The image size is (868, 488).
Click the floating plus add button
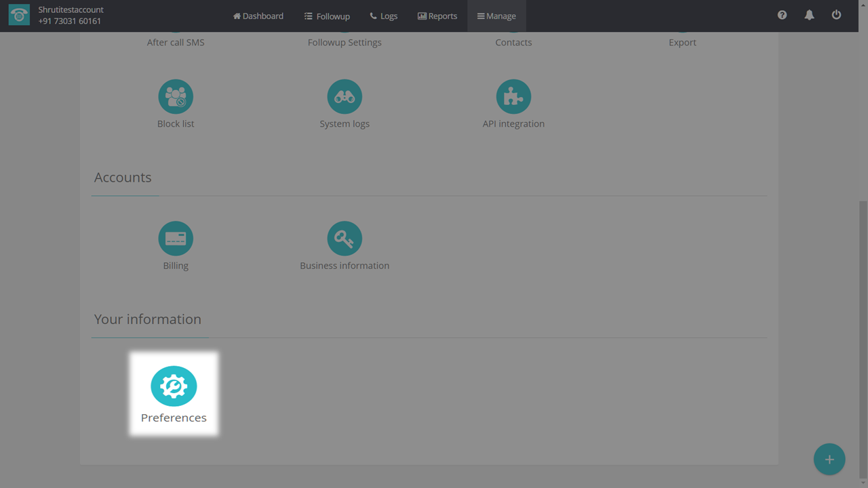pyautogui.click(x=829, y=460)
